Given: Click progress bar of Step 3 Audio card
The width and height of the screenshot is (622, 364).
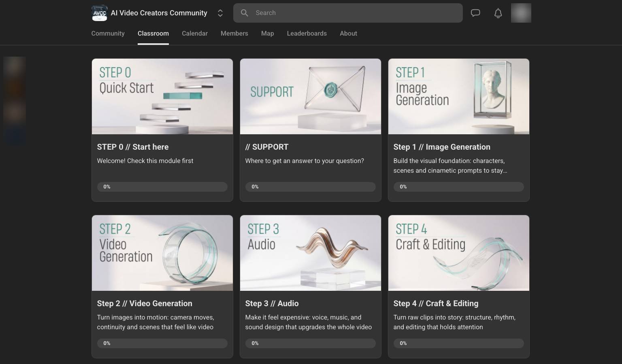Looking at the screenshot, I should (311, 343).
